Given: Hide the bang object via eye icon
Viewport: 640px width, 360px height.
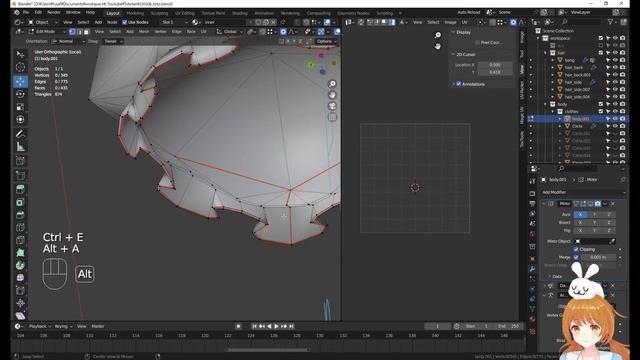Looking at the screenshot, I should pyautogui.click(x=615, y=60).
